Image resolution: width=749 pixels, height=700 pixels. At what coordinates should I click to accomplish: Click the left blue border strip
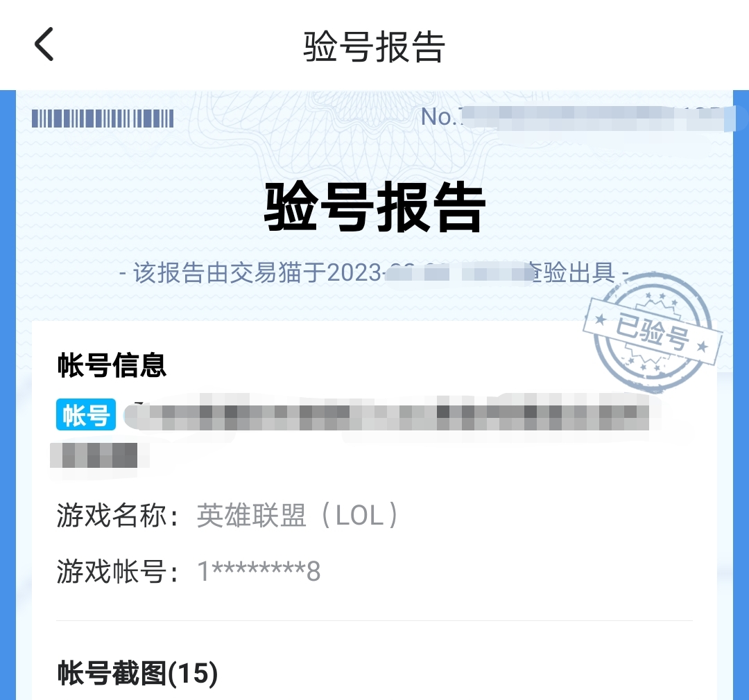pos(8,395)
